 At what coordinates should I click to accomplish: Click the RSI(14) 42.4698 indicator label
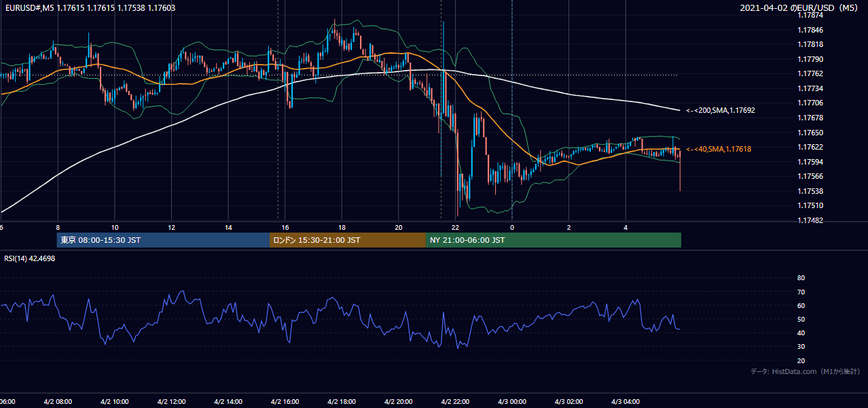click(30, 258)
